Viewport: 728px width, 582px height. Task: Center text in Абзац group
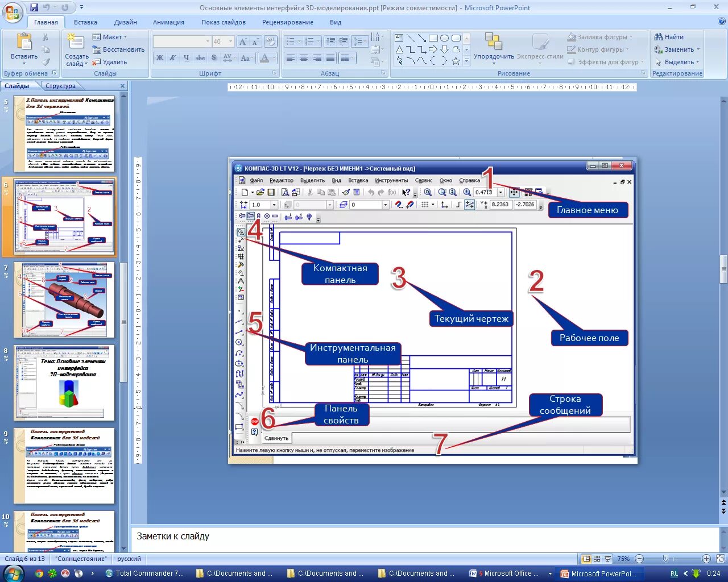[x=304, y=58]
